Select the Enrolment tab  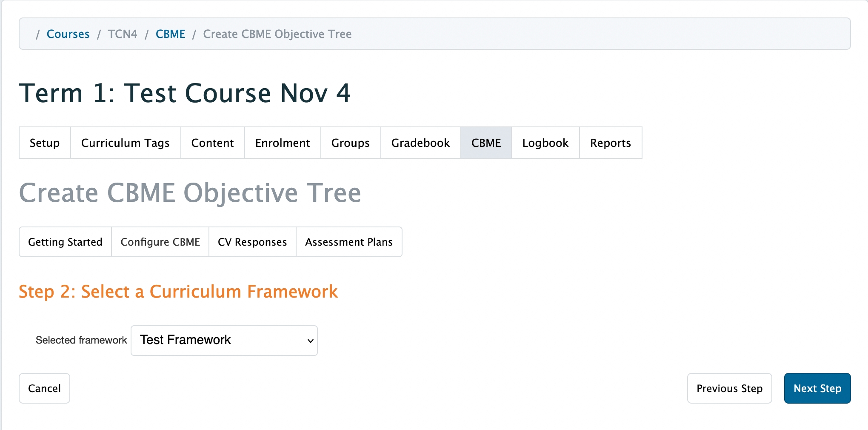(x=283, y=143)
